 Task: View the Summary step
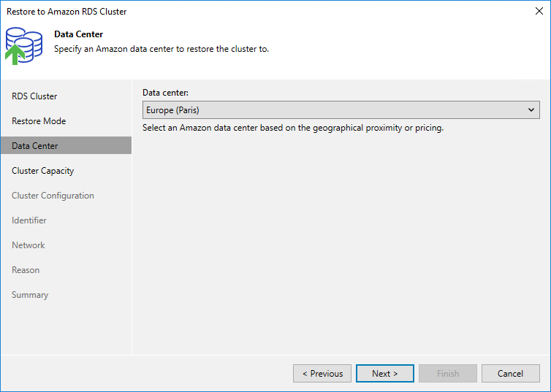(30, 295)
